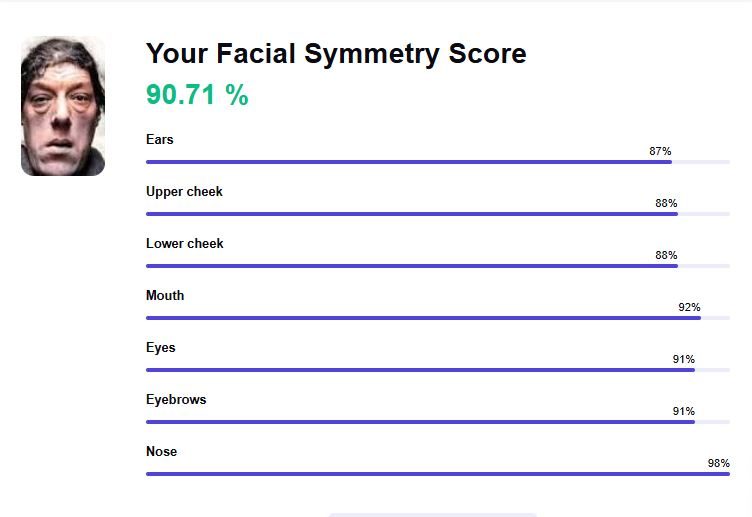Click the Mouth label text
752x517 pixels.
(x=165, y=296)
